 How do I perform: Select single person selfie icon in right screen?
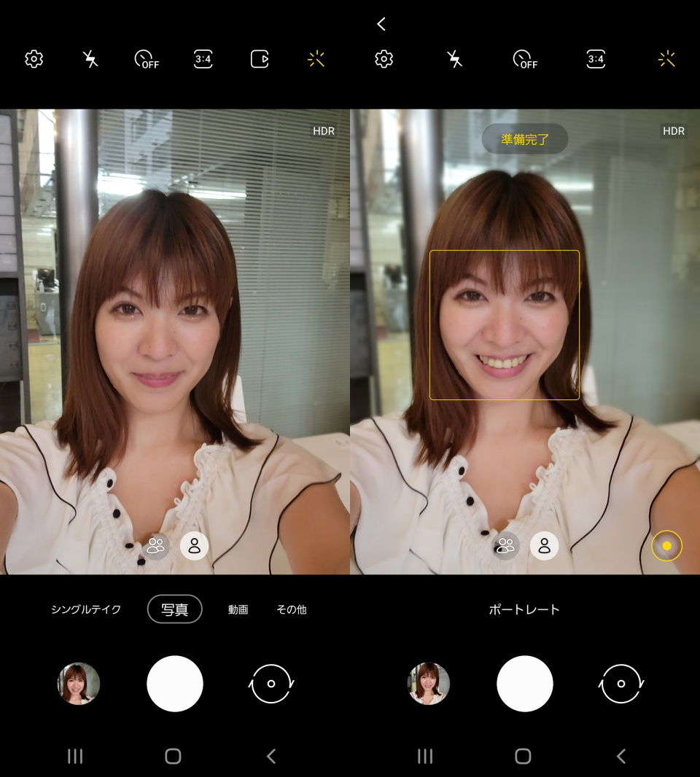click(x=545, y=546)
